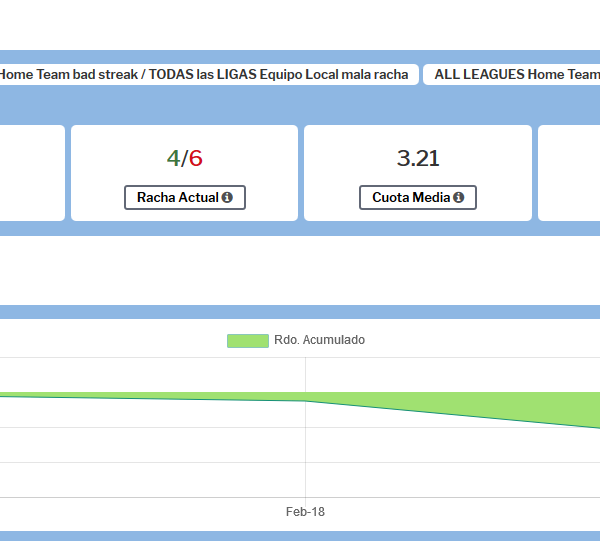Click the blue bar above the chart legend
The image size is (600, 548).
(300, 312)
